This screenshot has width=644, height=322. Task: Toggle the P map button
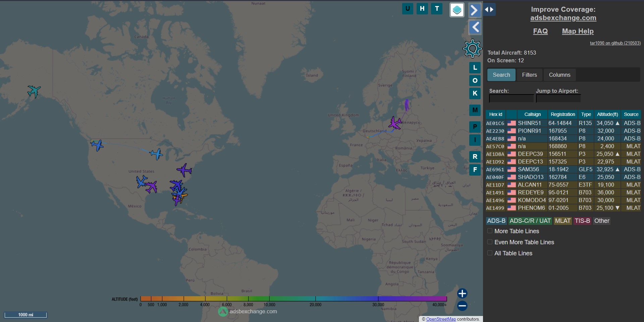click(475, 127)
